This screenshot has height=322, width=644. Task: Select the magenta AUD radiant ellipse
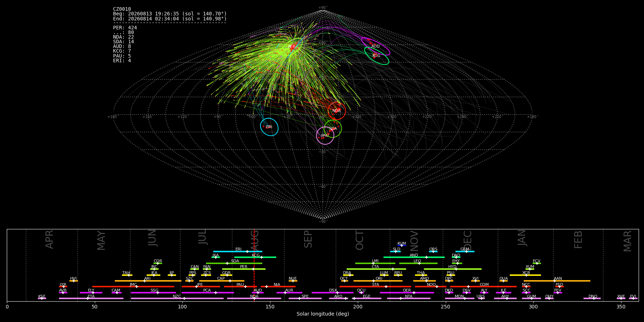375,46
